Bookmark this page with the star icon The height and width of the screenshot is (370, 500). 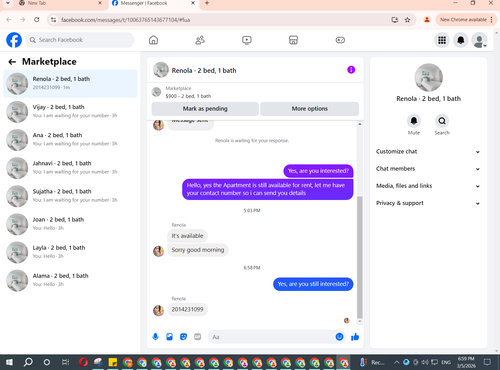pos(407,20)
